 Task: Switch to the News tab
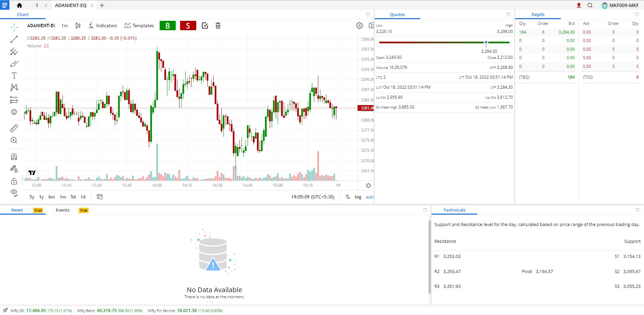17,210
